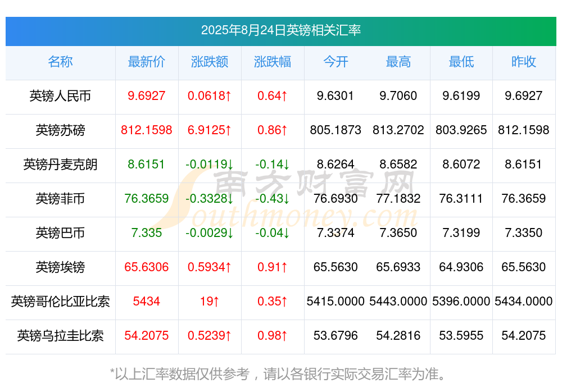This screenshot has height=392, width=562.
Task: Click the -0.43↓ percentage value
Action: point(273,198)
